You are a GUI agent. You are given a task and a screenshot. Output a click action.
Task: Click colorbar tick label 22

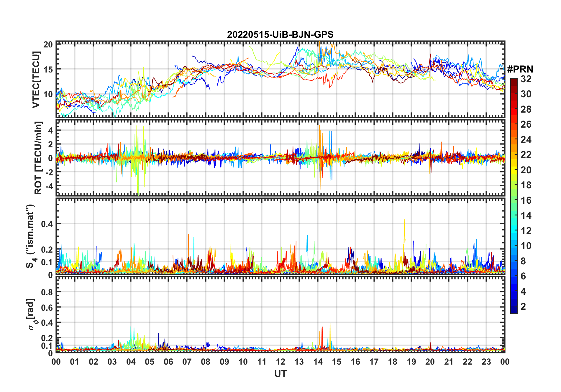click(526, 155)
